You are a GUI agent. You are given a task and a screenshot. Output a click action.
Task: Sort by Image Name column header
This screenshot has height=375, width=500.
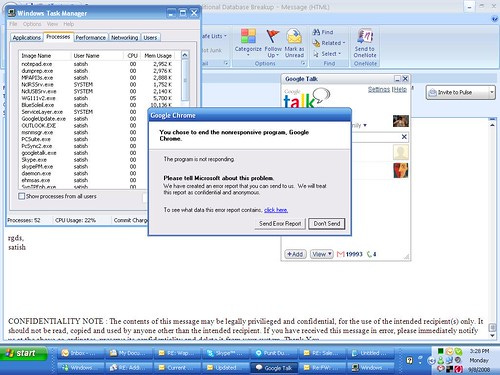click(x=45, y=56)
